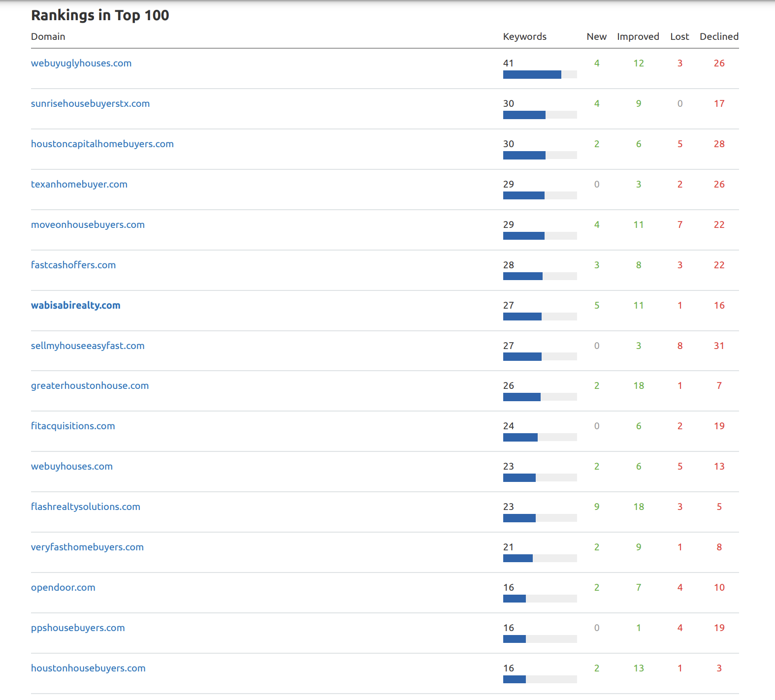Screen dimensions: 775x700
Task: Open the houstoncapitalhomebuyers.com domain link
Action: [x=102, y=144]
